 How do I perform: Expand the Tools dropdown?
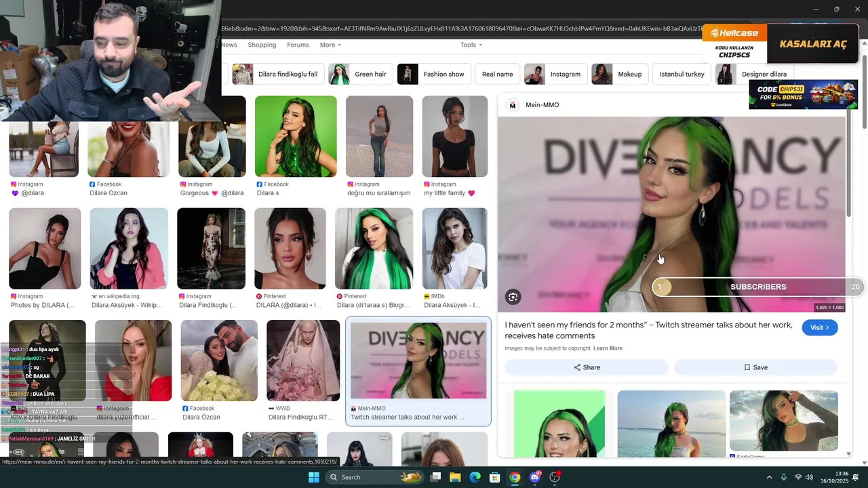(471, 45)
